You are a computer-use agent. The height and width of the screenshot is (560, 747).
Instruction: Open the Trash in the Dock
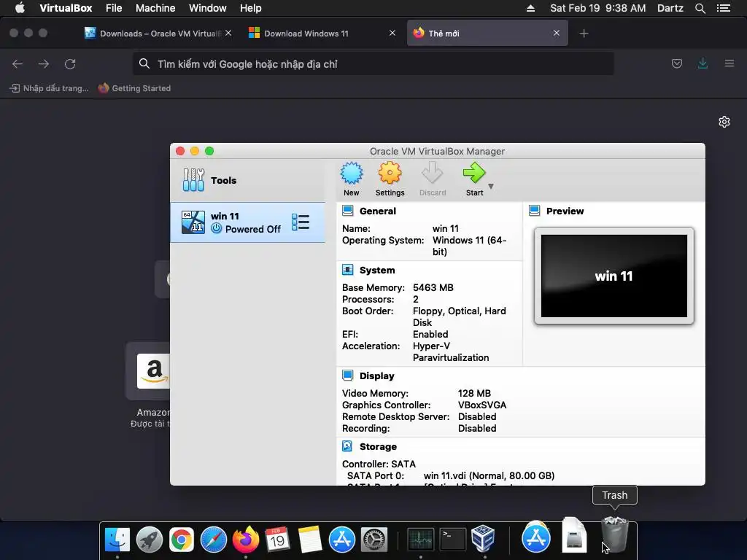pos(614,536)
